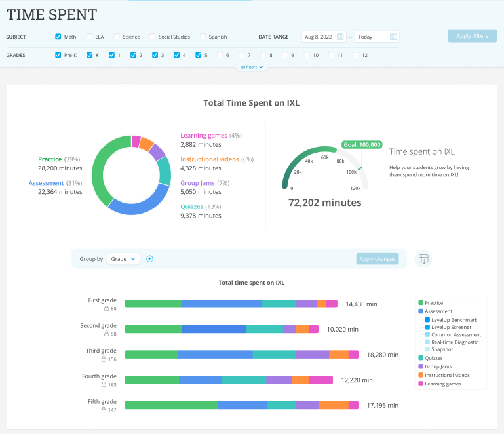The width and height of the screenshot is (504, 434).
Task: Click the Apply filters button
Action: (x=472, y=36)
